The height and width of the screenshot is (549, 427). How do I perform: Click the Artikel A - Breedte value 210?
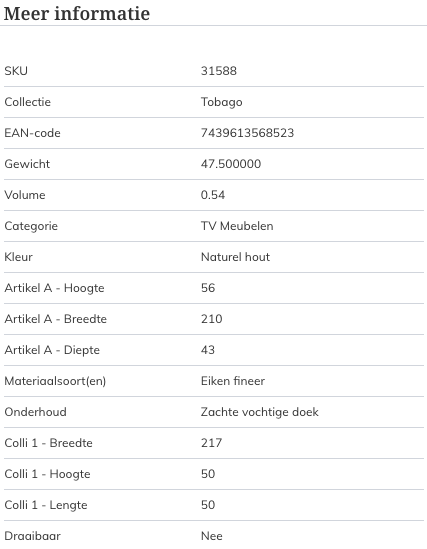point(211,319)
